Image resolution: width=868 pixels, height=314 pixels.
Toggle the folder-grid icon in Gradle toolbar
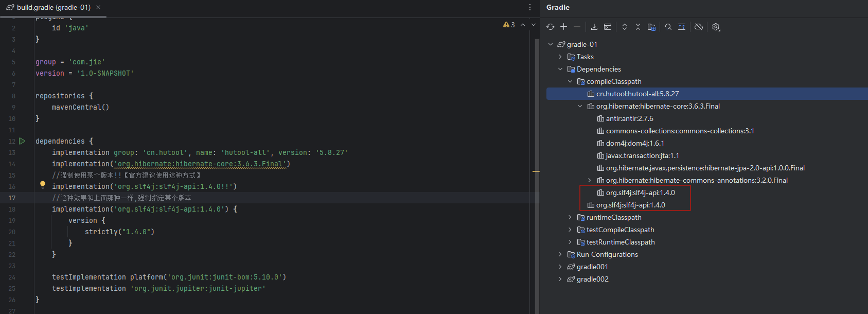(x=651, y=27)
